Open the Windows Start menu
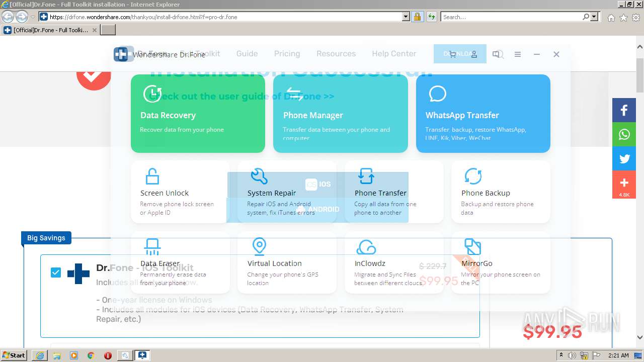This screenshot has width=644, height=362. (14, 355)
